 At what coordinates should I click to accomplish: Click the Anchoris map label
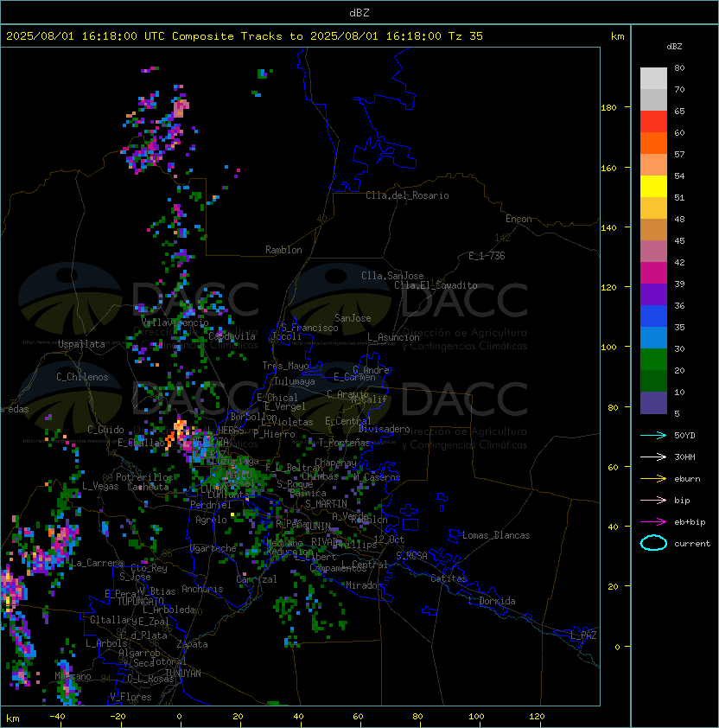(202, 589)
